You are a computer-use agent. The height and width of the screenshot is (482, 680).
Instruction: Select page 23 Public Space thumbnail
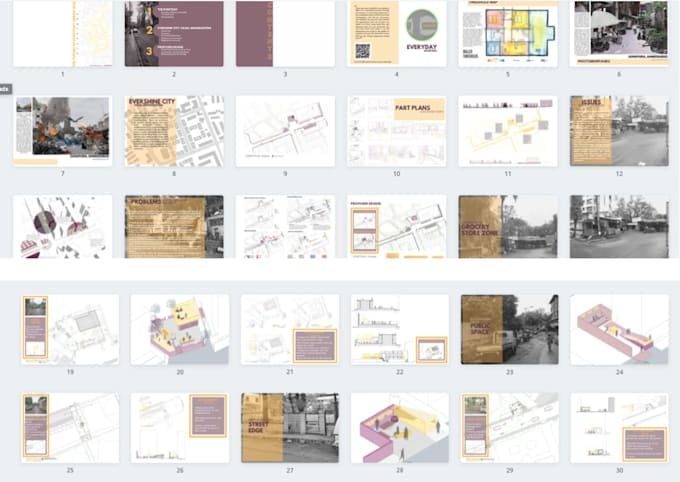pos(510,329)
